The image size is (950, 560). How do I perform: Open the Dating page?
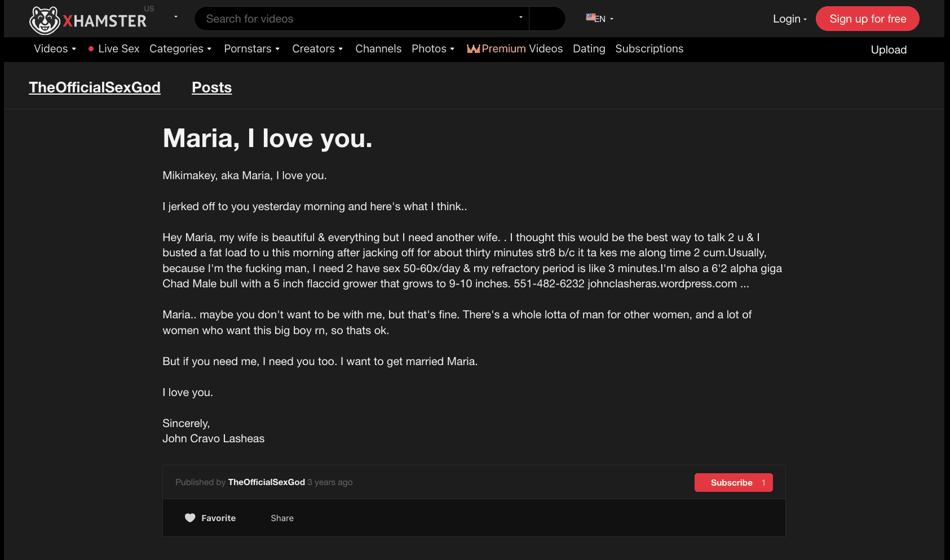tap(589, 49)
